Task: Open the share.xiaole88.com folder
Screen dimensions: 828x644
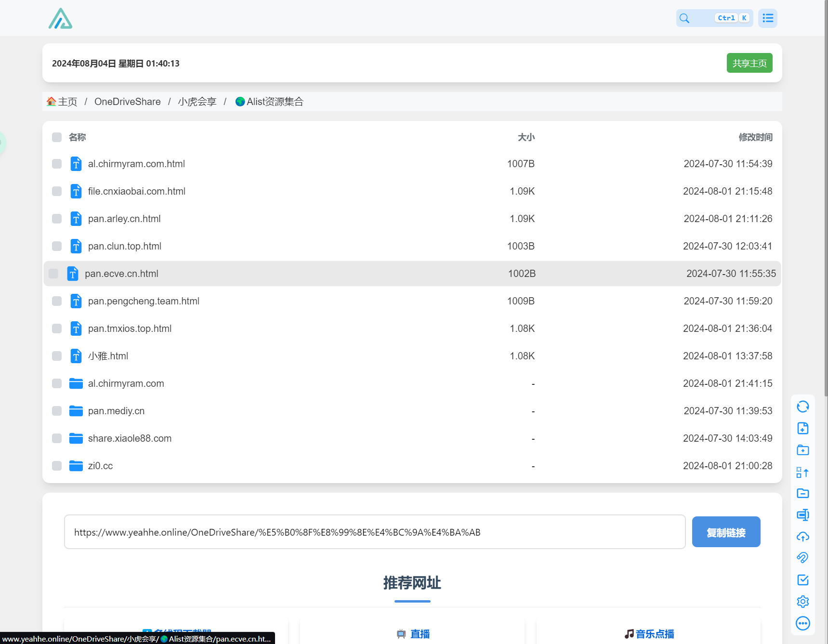Action: (x=130, y=438)
